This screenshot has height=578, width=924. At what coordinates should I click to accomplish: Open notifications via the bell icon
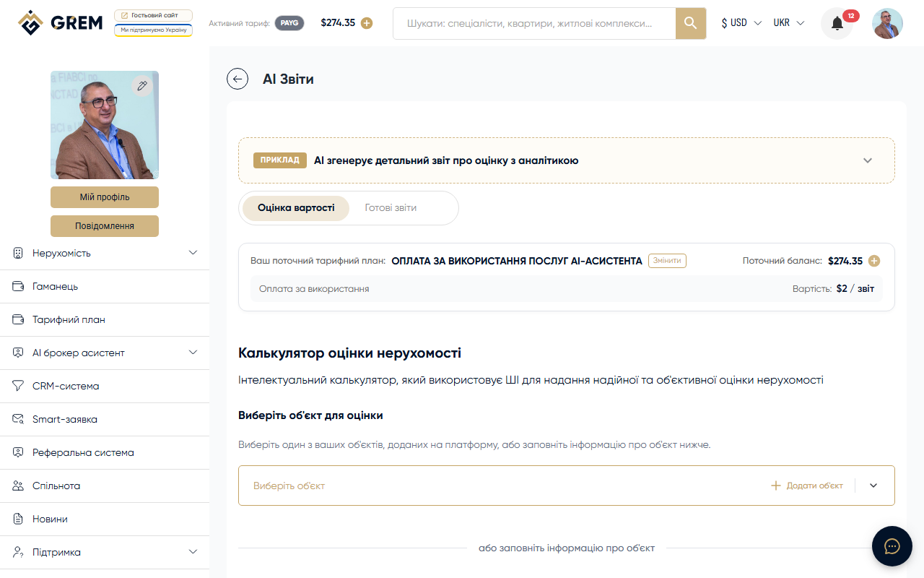(x=836, y=22)
